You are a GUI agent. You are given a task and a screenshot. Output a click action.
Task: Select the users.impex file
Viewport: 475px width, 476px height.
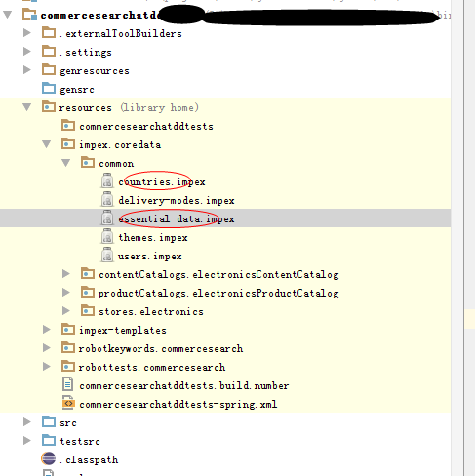(x=150, y=256)
